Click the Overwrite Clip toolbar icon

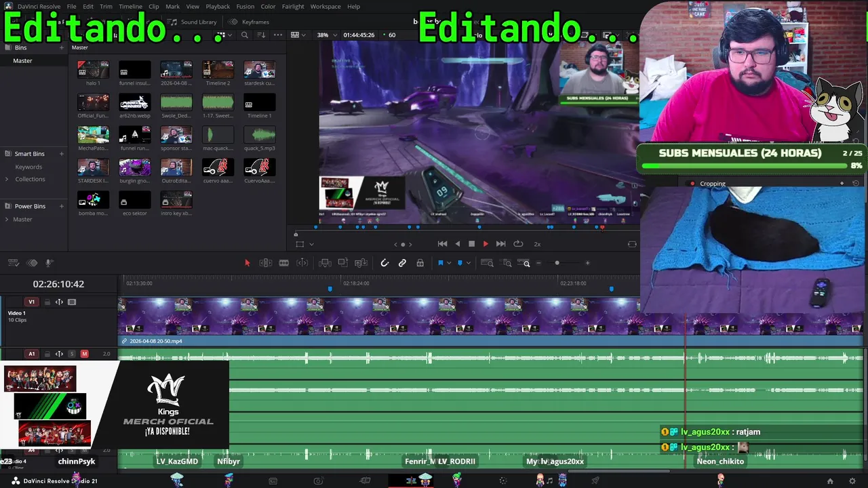[343, 263]
